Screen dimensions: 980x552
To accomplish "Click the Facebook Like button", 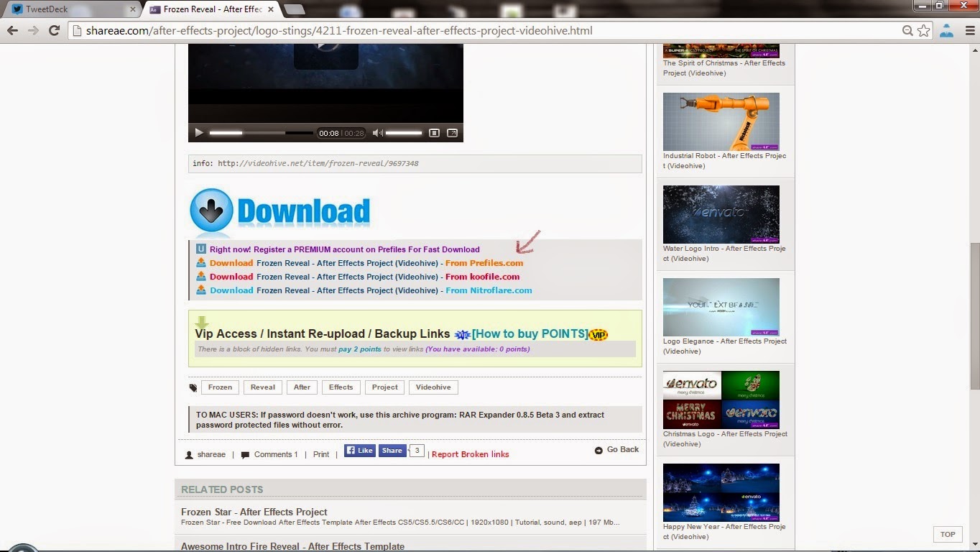I will [x=360, y=451].
